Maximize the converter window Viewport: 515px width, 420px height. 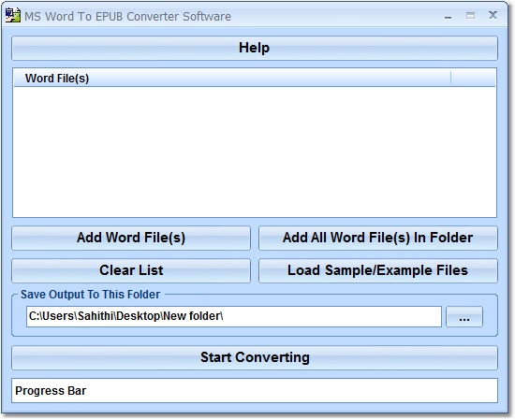coord(470,15)
